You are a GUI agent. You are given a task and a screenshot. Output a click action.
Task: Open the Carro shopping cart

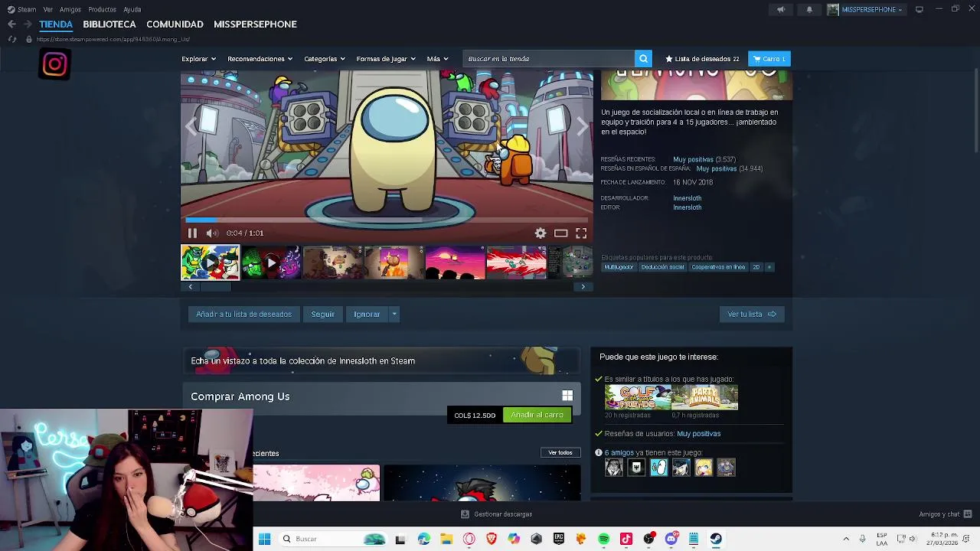point(769,59)
